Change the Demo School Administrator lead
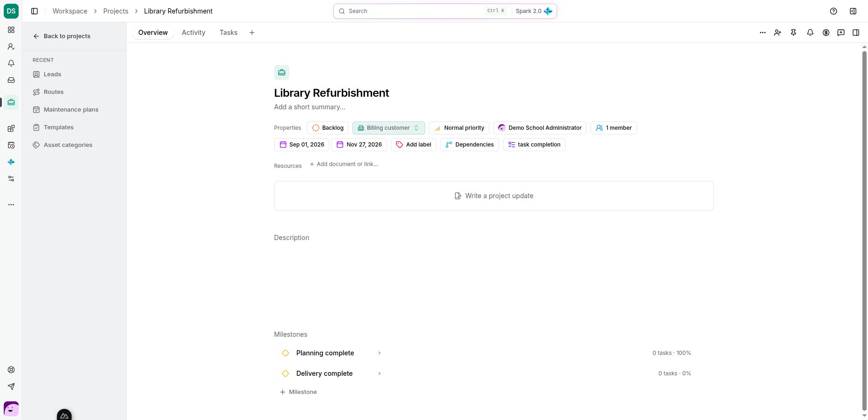Image resolution: width=868 pixels, height=420 pixels. click(x=540, y=128)
